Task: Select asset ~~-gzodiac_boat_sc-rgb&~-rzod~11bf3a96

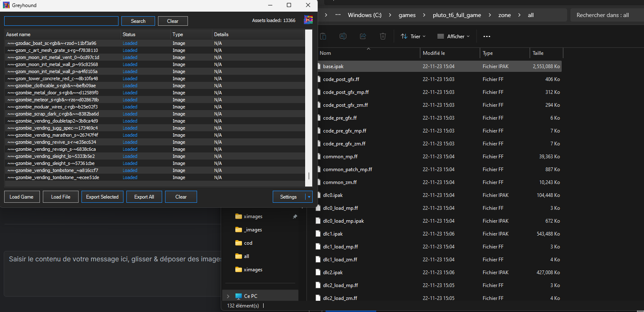Action: (x=155, y=43)
